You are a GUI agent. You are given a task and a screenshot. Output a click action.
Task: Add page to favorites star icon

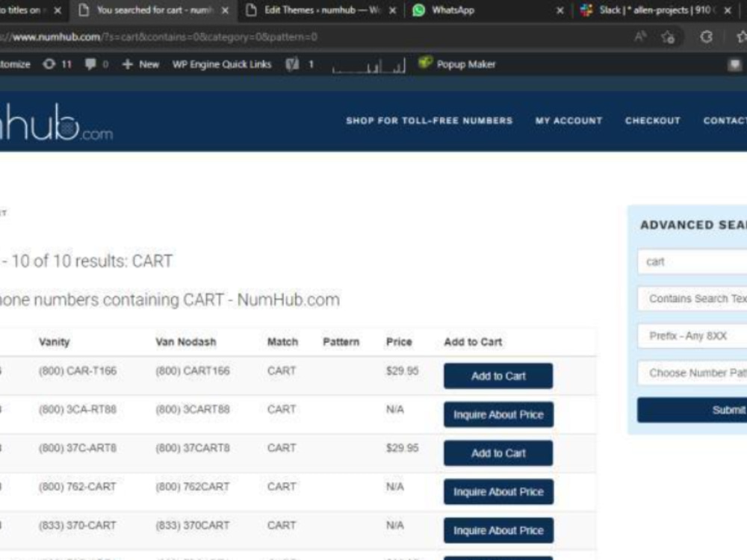pyautogui.click(x=668, y=37)
